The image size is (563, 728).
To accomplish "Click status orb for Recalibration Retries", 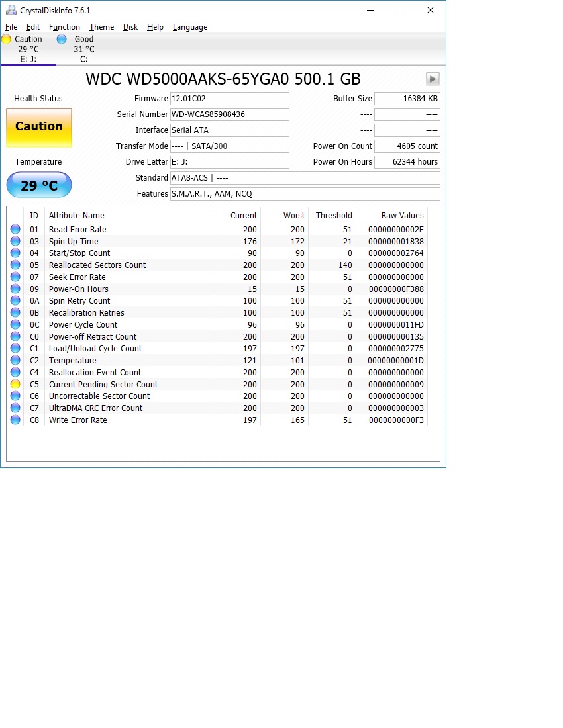I will point(15,312).
